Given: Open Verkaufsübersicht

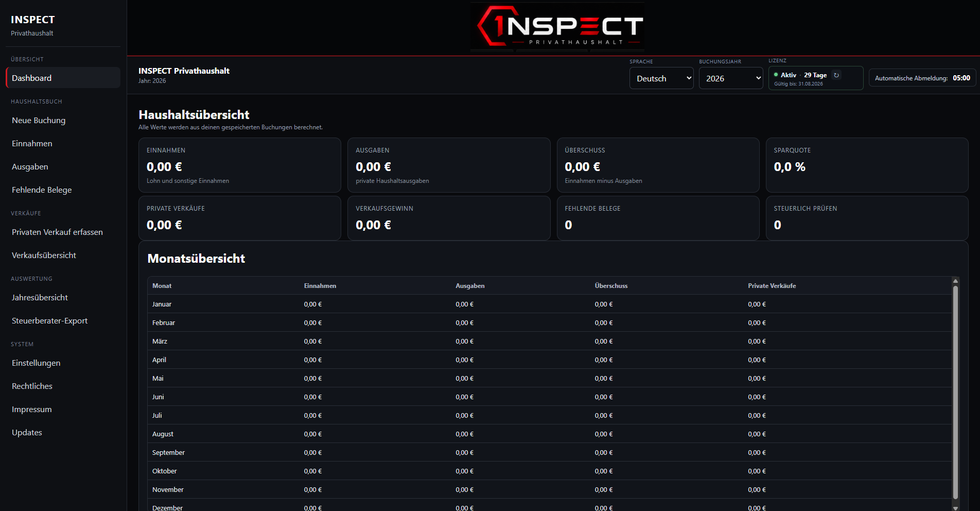Looking at the screenshot, I should click(x=63, y=255).
